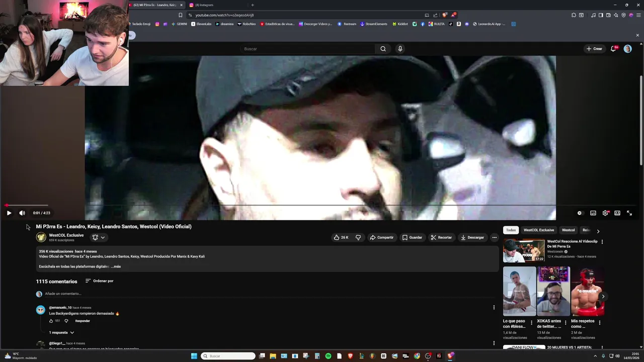Screen dimensions: 644x362
Task: Open the Windows Start menu
Action: 194,356
